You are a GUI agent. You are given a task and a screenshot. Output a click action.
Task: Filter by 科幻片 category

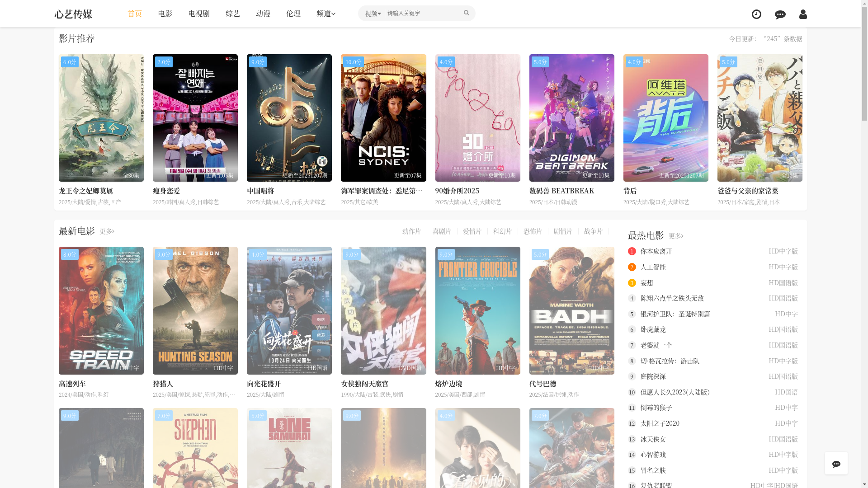point(502,231)
